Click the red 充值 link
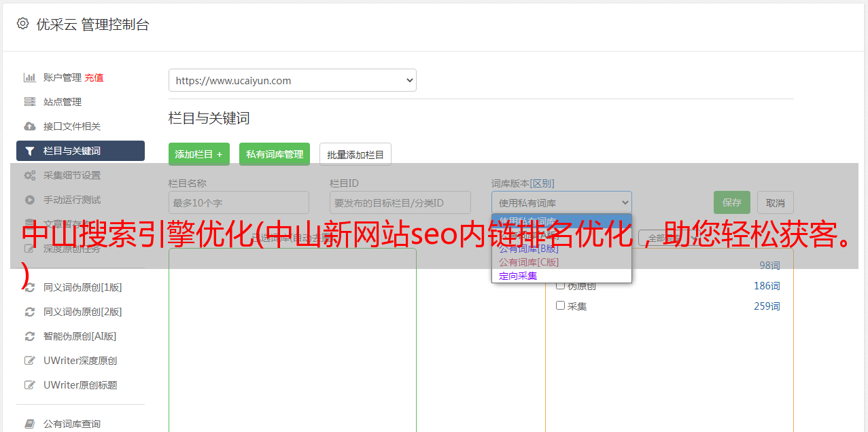The width and height of the screenshot is (868, 432). tap(94, 77)
